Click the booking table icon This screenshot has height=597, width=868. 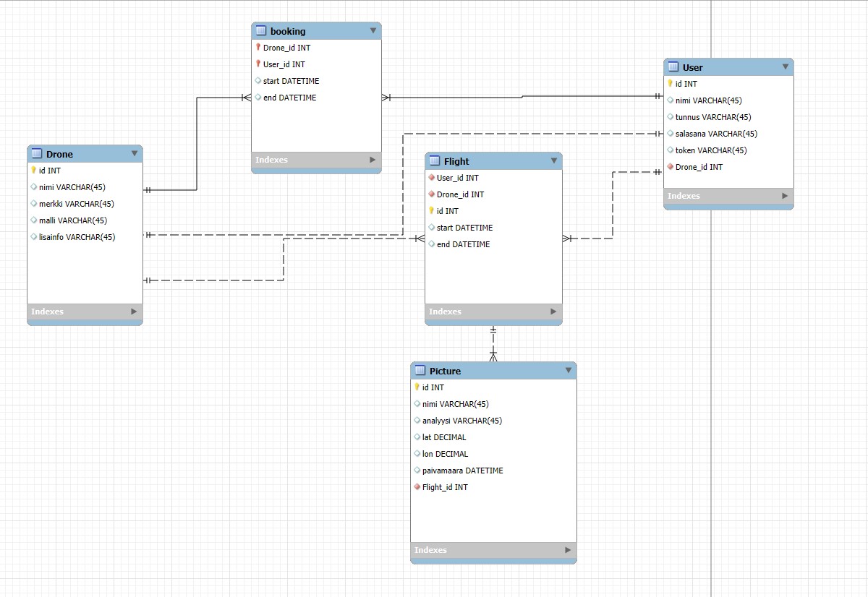pyautogui.click(x=261, y=31)
